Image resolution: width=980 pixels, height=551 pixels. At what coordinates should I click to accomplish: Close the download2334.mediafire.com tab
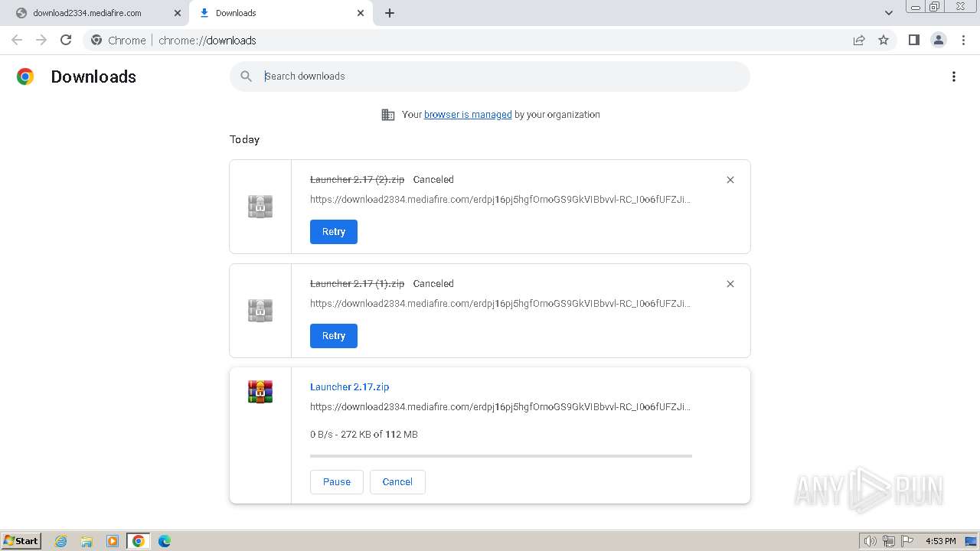pos(177,13)
